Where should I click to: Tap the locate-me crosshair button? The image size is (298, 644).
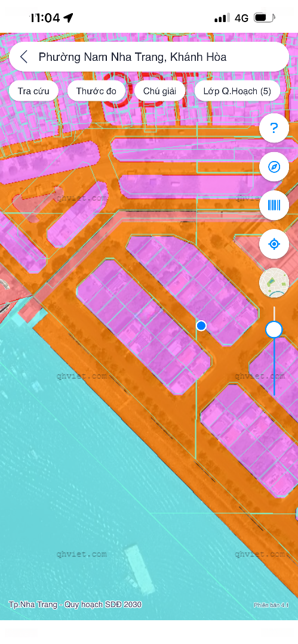point(274,244)
